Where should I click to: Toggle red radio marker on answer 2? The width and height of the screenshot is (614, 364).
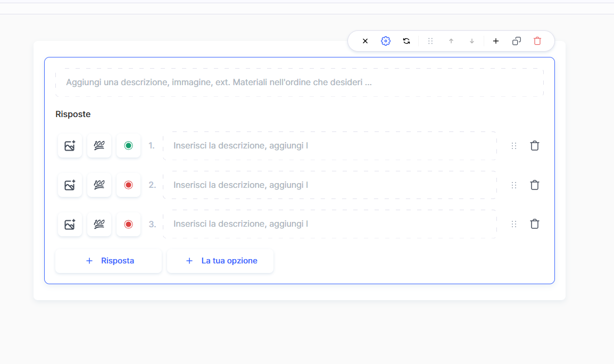click(128, 185)
